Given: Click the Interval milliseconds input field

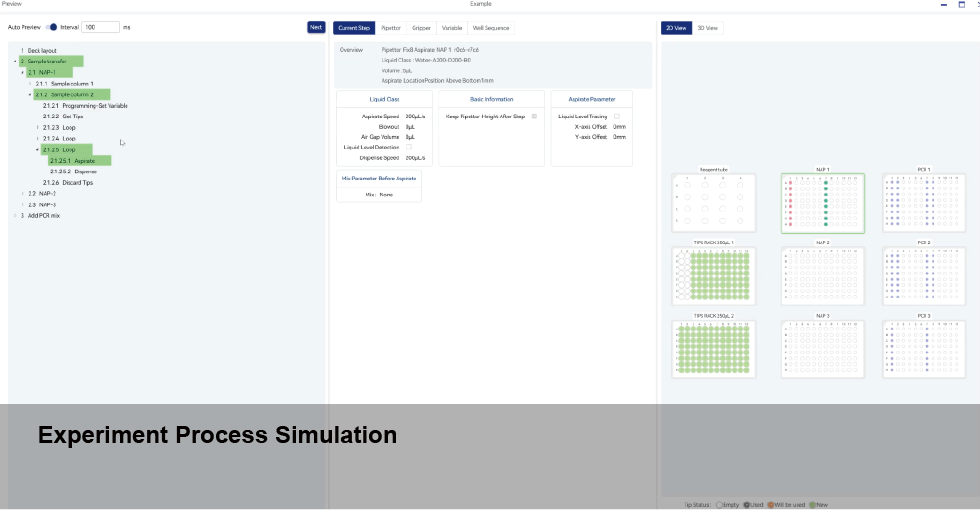Looking at the screenshot, I should point(100,27).
